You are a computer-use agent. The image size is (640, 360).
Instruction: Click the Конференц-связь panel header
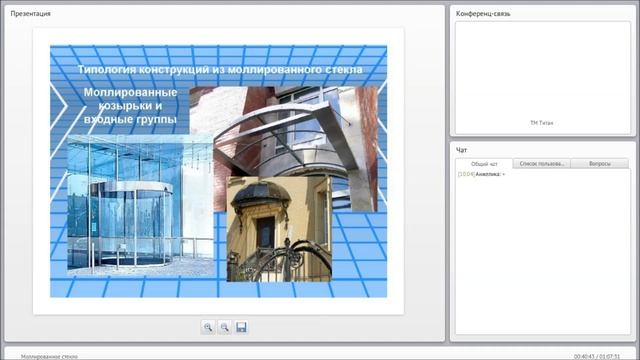click(x=483, y=13)
